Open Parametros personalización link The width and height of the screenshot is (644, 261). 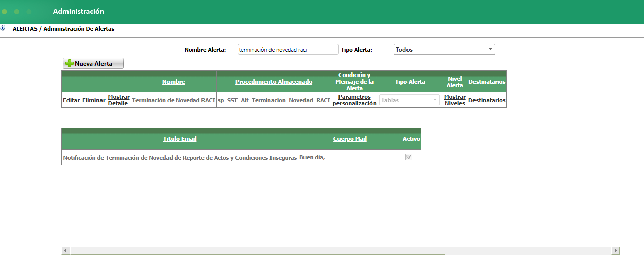(x=355, y=100)
